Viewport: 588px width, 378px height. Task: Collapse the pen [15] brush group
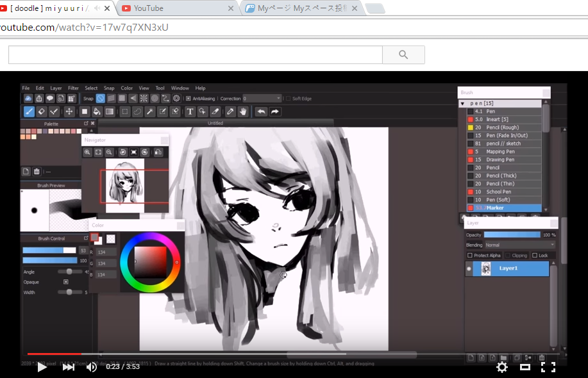462,103
